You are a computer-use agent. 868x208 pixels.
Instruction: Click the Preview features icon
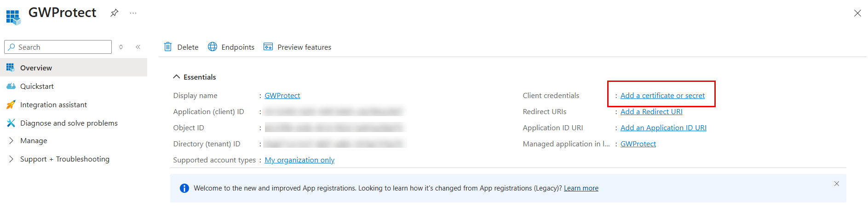pos(268,47)
